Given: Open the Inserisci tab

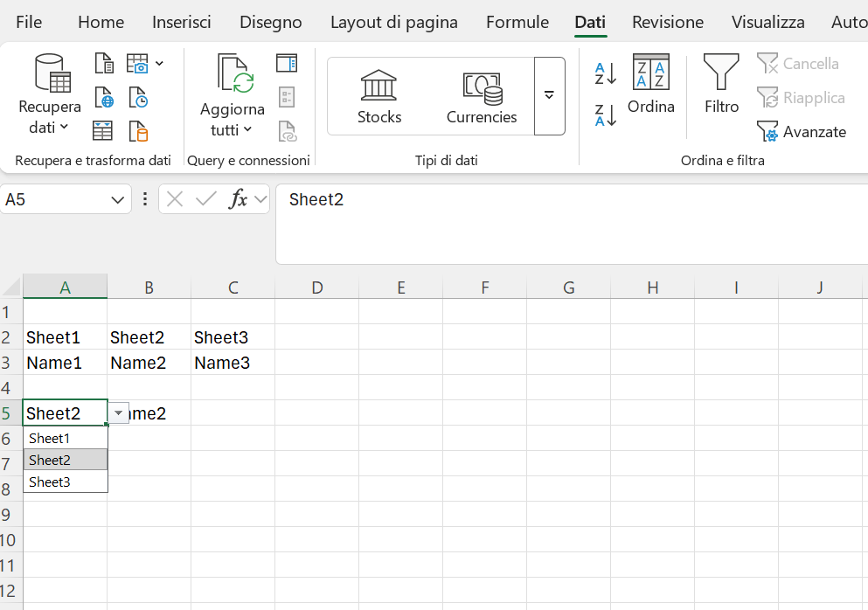Looking at the screenshot, I should coord(182,22).
